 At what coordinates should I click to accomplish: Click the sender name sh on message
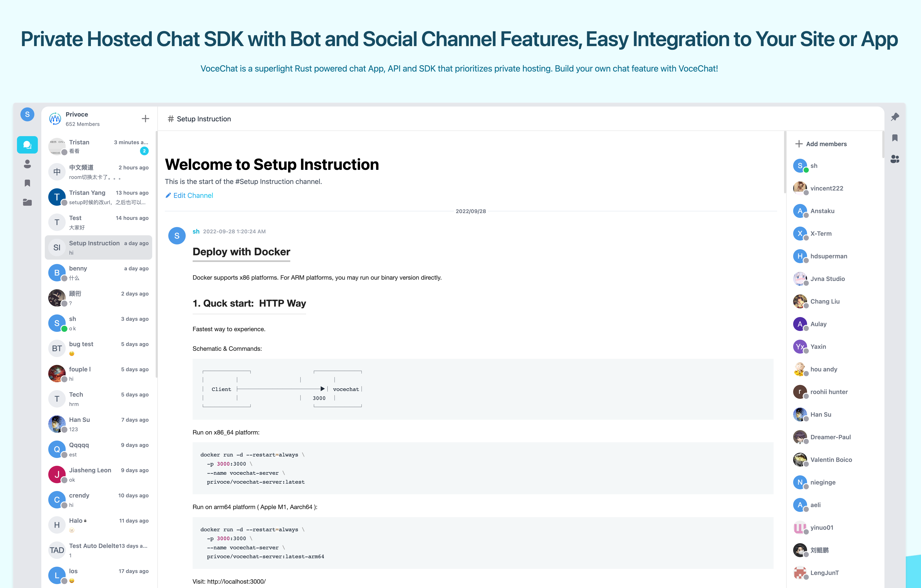click(x=196, y=231)
